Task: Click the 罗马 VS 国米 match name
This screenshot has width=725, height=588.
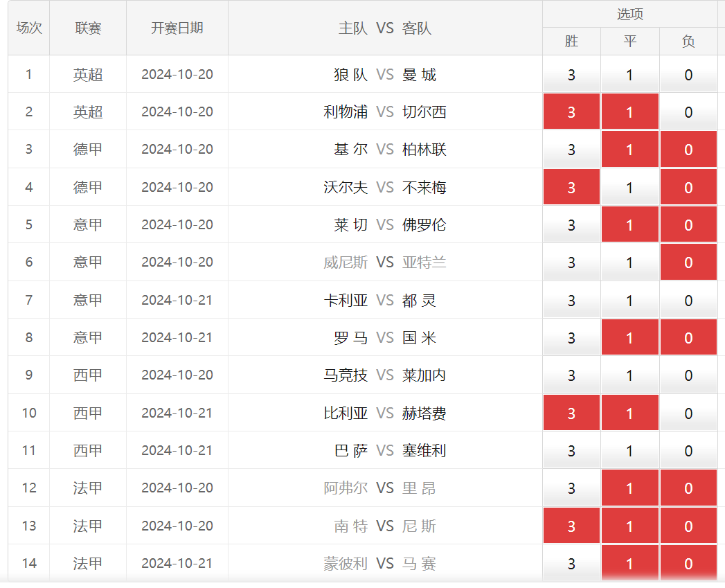Action: pos(385,337)
